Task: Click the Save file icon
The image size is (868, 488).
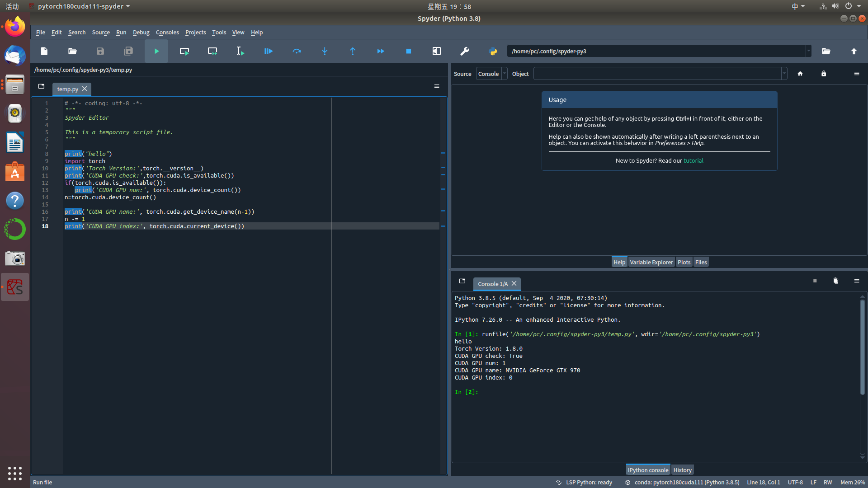Action: tap(100, 51)
